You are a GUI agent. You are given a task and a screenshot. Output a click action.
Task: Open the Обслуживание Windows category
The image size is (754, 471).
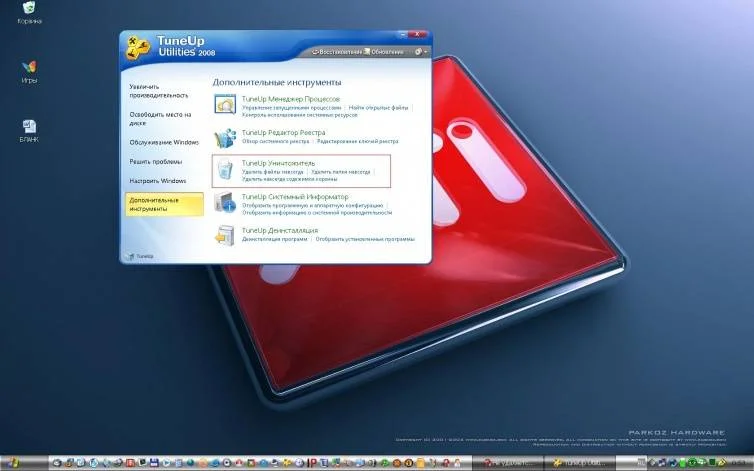click(164, 142)
